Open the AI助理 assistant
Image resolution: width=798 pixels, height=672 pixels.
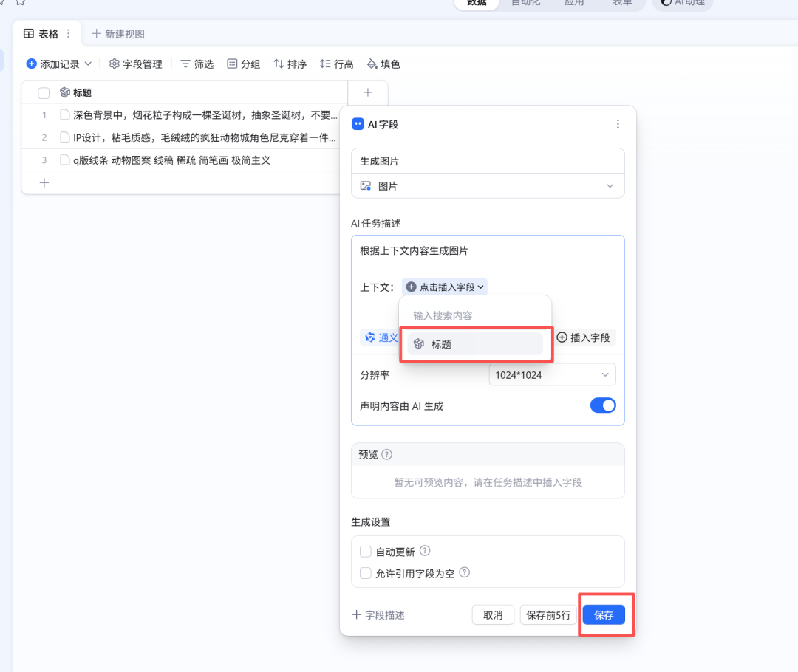[x=681, y=3]
